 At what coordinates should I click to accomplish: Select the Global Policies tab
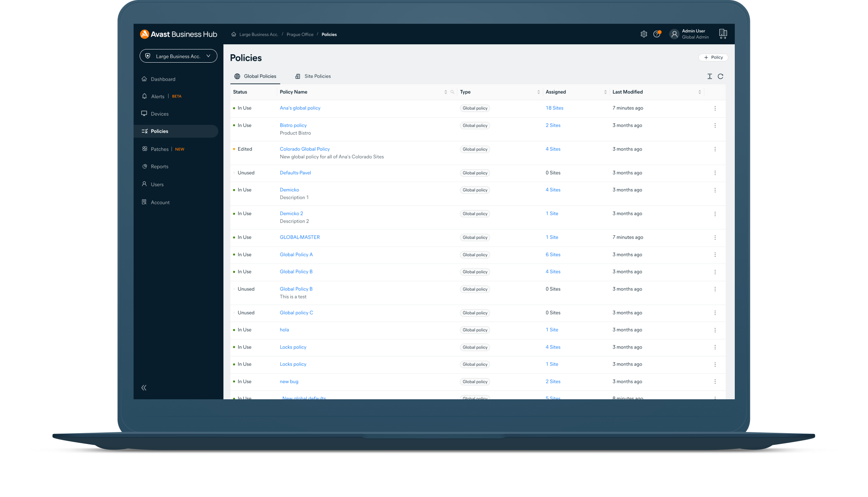coord(255,76)
